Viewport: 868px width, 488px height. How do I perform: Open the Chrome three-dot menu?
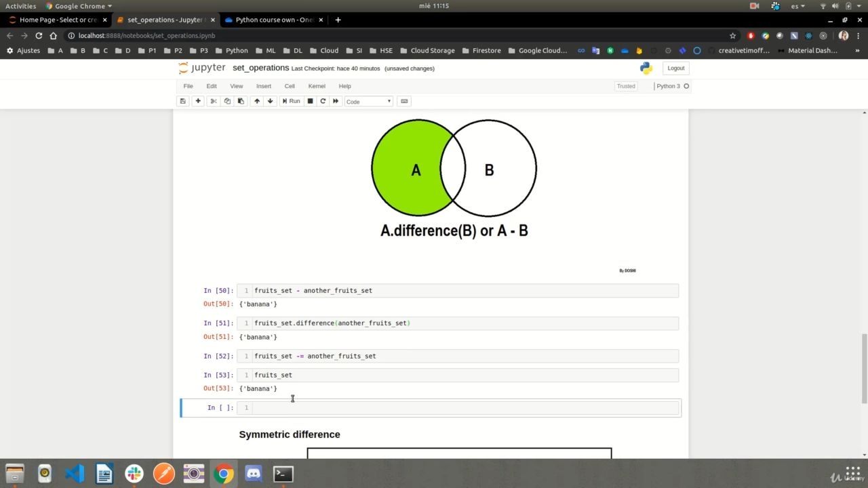click(859, 35)
